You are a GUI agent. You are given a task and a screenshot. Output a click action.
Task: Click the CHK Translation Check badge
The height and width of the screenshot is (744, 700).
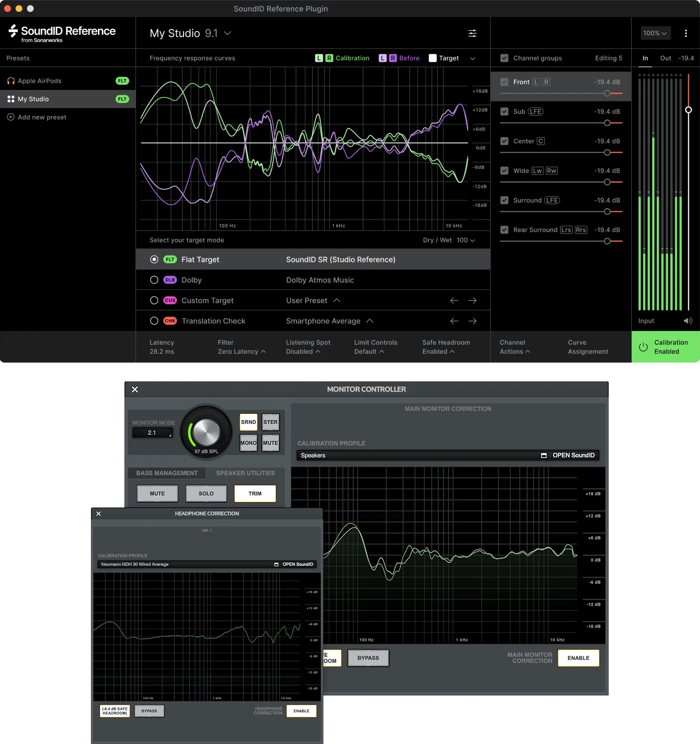click(170, 321)
